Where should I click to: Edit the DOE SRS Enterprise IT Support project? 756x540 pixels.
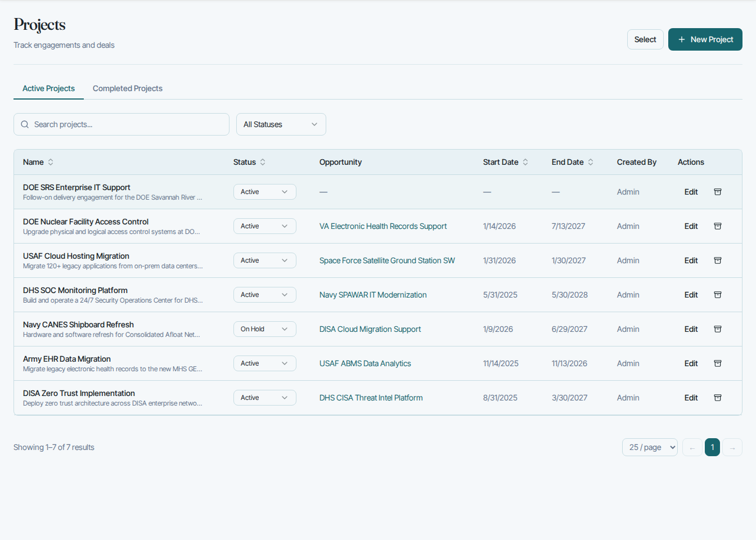(x=691, y=192)
